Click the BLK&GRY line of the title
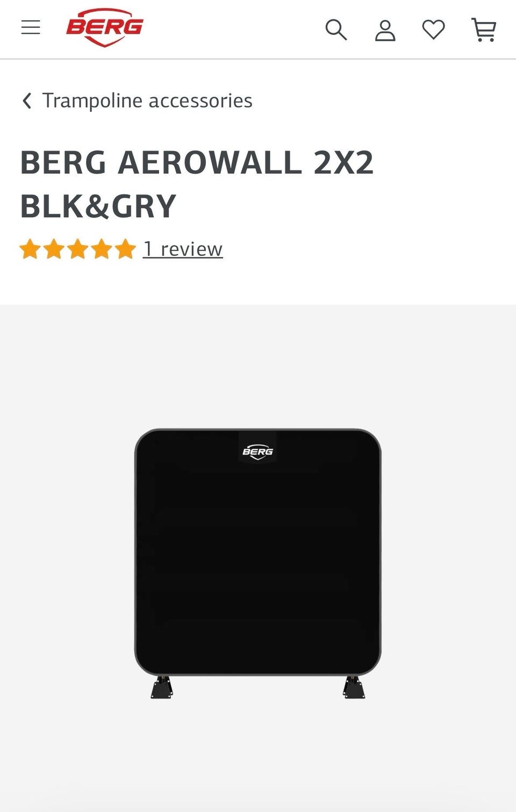Viewport: 516px width, 812px height. [98, 206]
